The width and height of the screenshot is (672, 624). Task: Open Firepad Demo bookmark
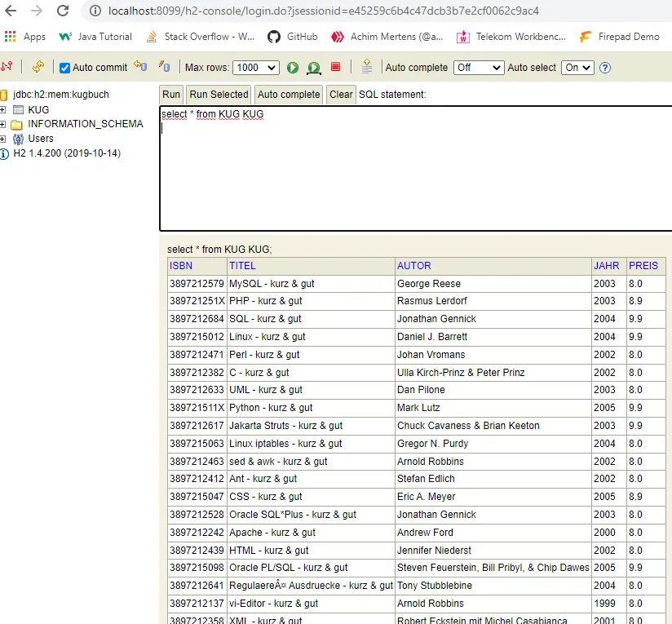619,37
